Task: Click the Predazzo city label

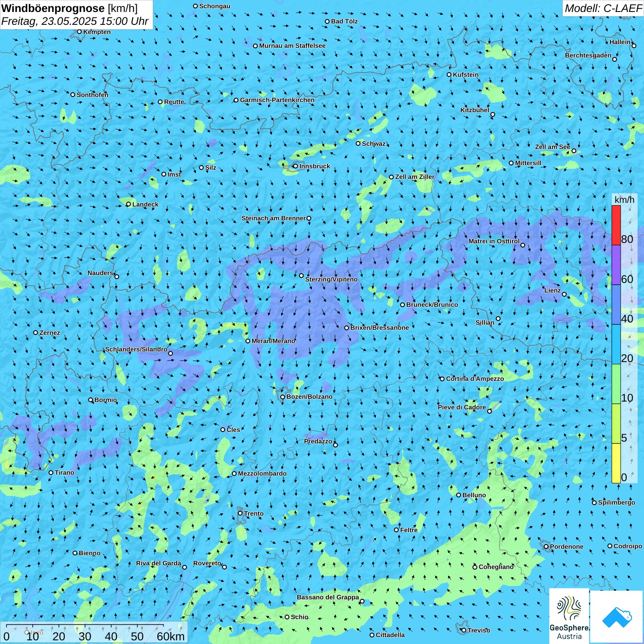Action: pyautogui.click(x=318, y=441)
